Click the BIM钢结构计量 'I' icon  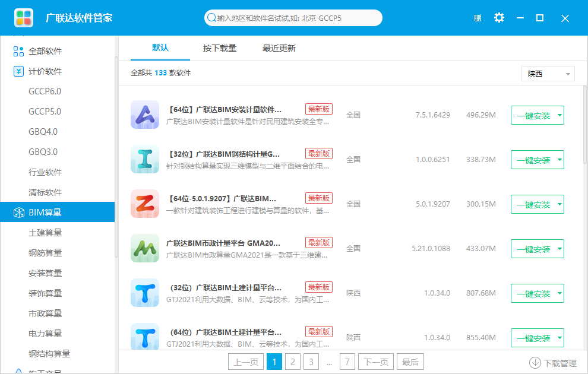145,159
